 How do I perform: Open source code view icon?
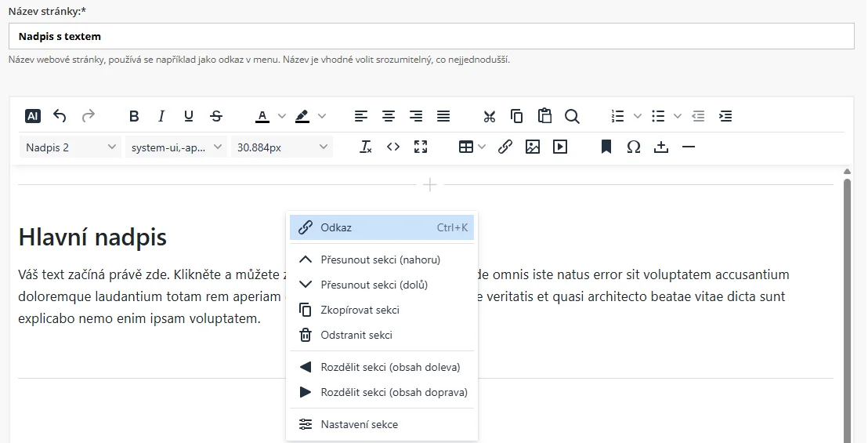[393, 147]
